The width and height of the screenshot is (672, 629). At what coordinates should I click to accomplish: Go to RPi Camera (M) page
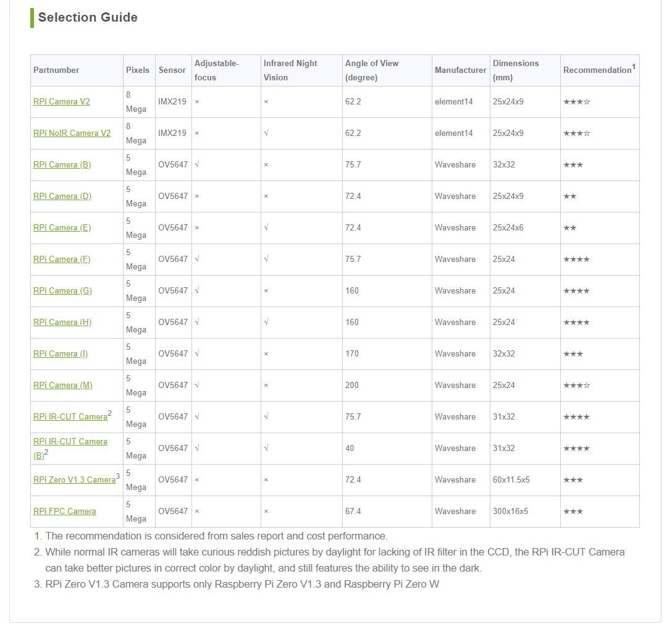point(63,386)
